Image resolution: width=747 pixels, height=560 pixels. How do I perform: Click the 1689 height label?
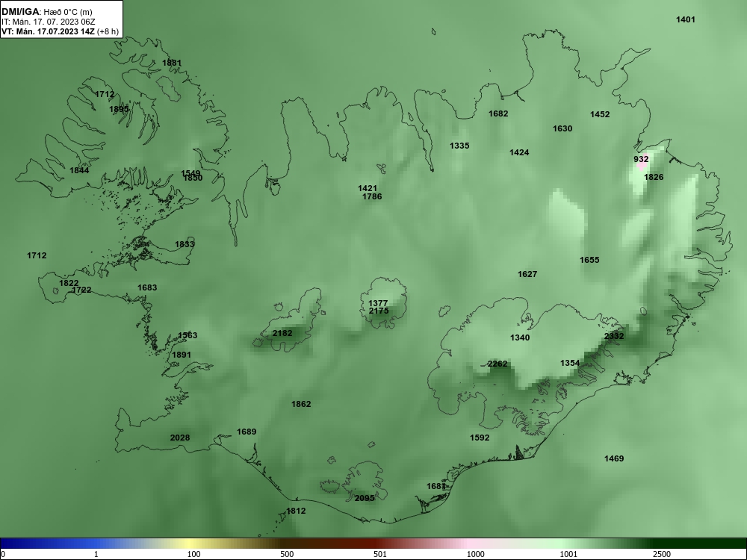[x=247, y=432]
